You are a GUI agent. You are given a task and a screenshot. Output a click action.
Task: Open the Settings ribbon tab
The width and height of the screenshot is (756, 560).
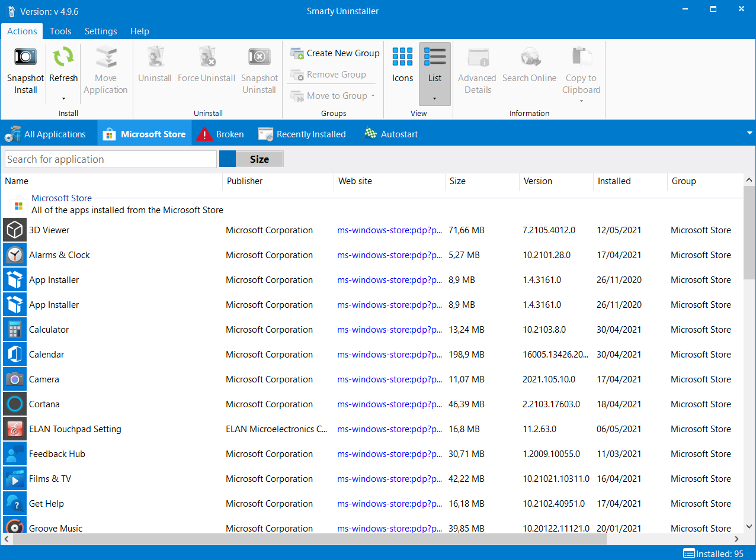click(101, 31)
